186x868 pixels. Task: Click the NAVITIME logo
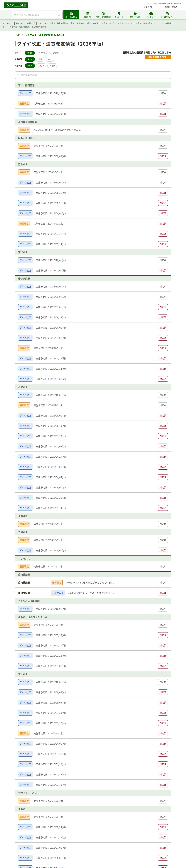[16, 5]
